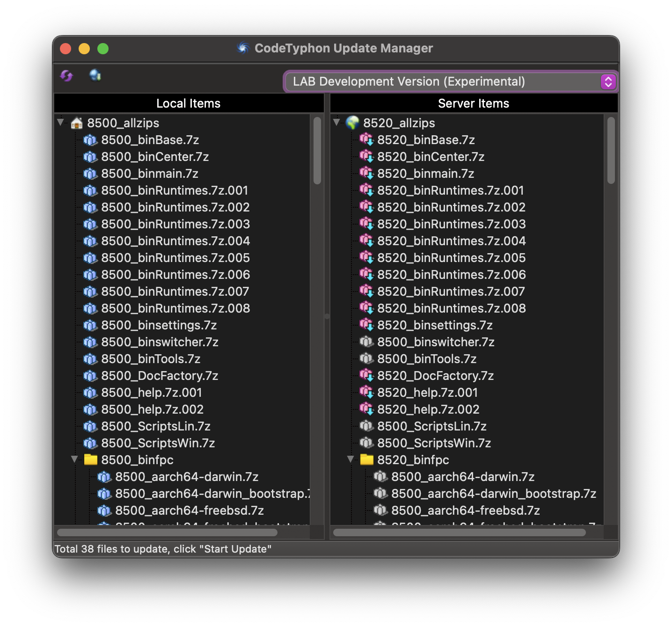Click gray package icon of server 8500_ScriptsLin.7z
The image size is (672, 627).
[366, 426]
